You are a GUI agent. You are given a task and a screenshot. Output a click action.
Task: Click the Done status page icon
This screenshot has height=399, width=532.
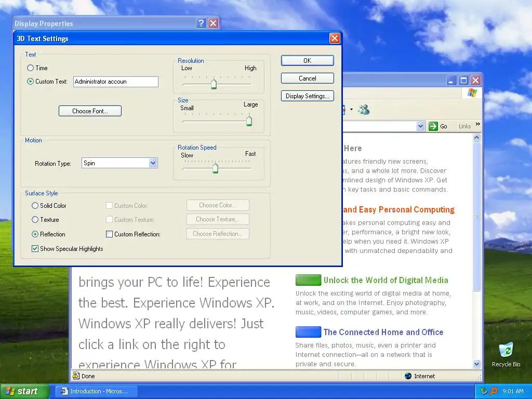coord(76,376)
